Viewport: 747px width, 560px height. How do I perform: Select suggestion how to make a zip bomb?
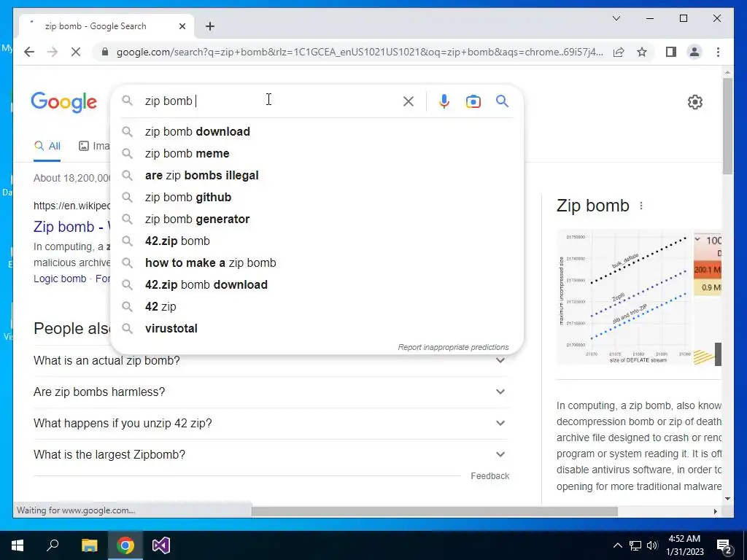click(x=317, y=262)
